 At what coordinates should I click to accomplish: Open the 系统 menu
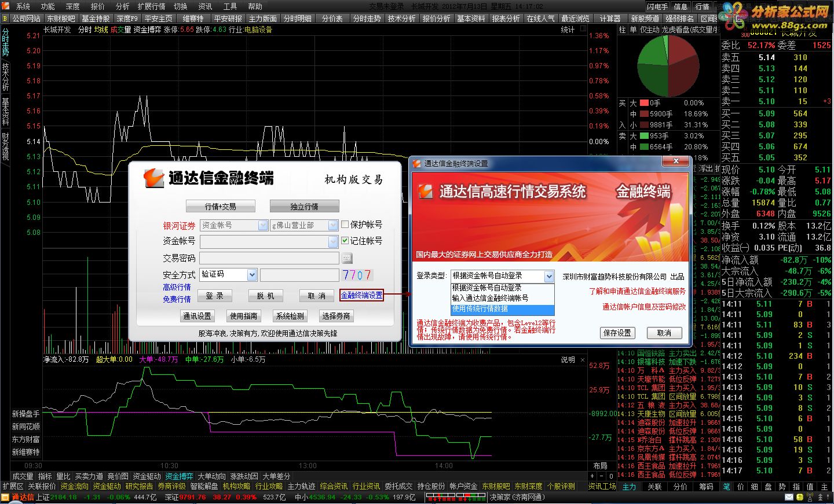23,6
